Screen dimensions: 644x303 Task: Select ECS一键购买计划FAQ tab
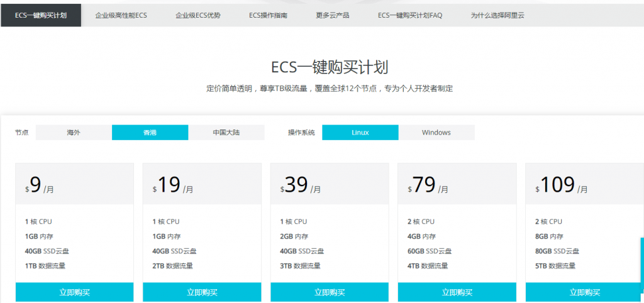(x=410, y=15)
